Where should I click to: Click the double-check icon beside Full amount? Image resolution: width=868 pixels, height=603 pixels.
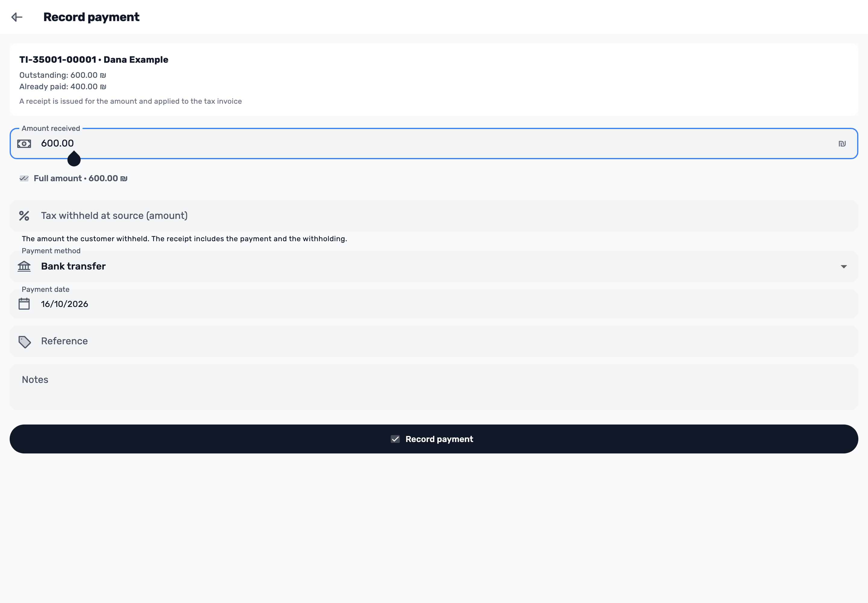[24, 178]
